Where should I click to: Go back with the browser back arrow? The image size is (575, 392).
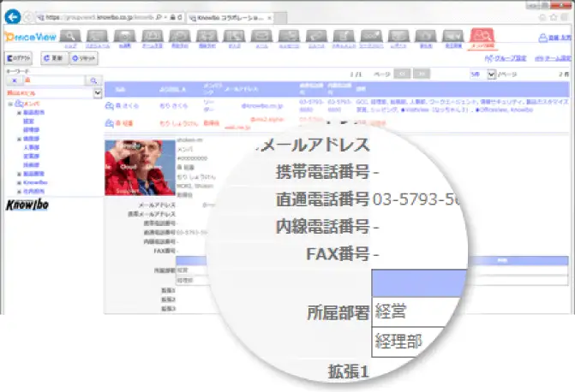tap(13, 17)
